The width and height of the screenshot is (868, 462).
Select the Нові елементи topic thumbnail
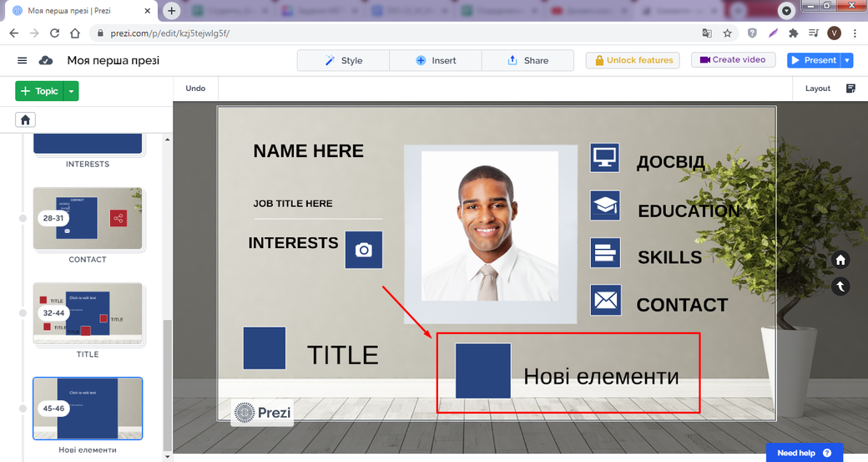[x=88, y=409]
